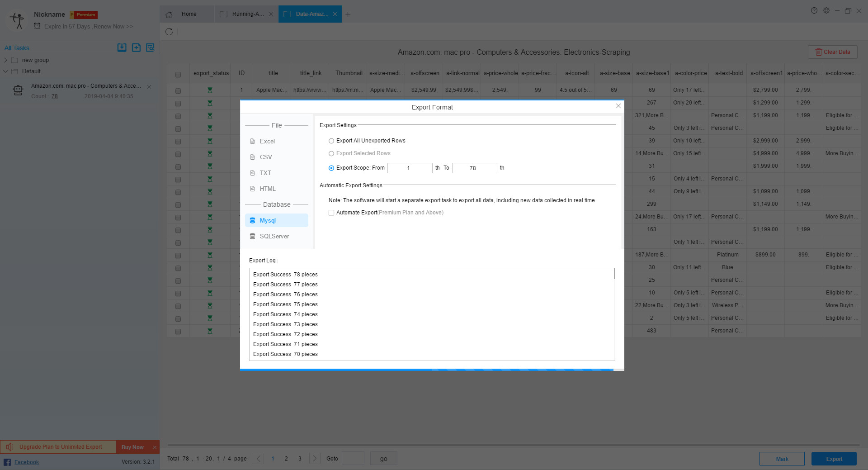Screen dimensions: 868x470
Task: Click the Goto page number field
Action: click(353, 459)
